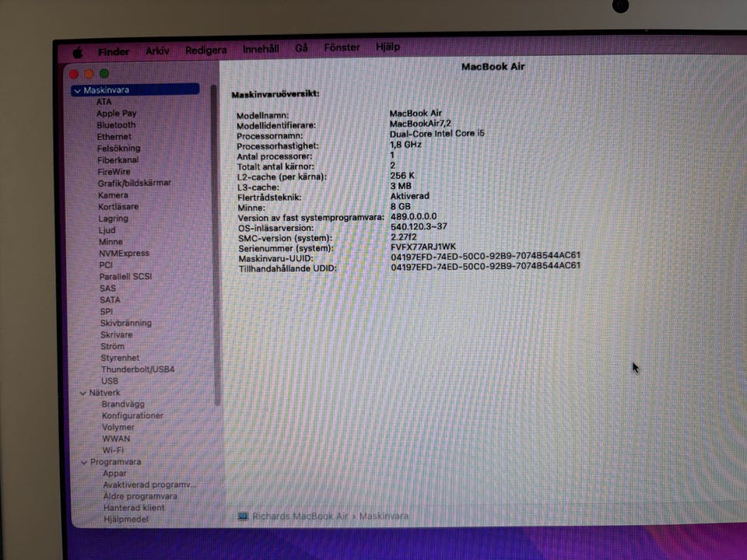Viewport: 747px width, 560px height.
Task: Click the computer icon in path bar
Action: [243, 516]
